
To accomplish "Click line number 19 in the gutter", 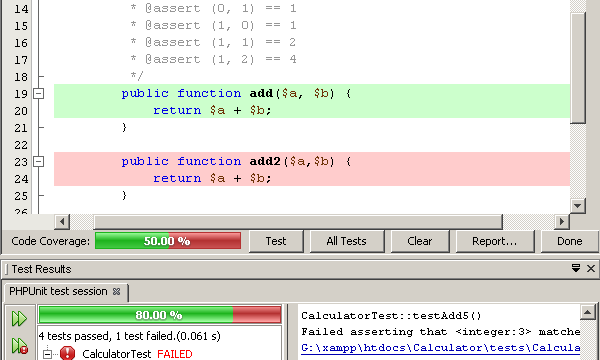I will (x=21, y=94).
